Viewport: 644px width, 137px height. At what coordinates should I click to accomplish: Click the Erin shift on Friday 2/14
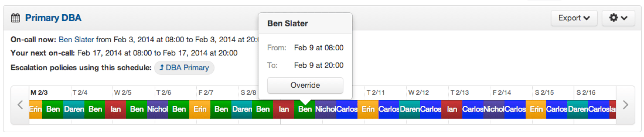pos(536,109)
